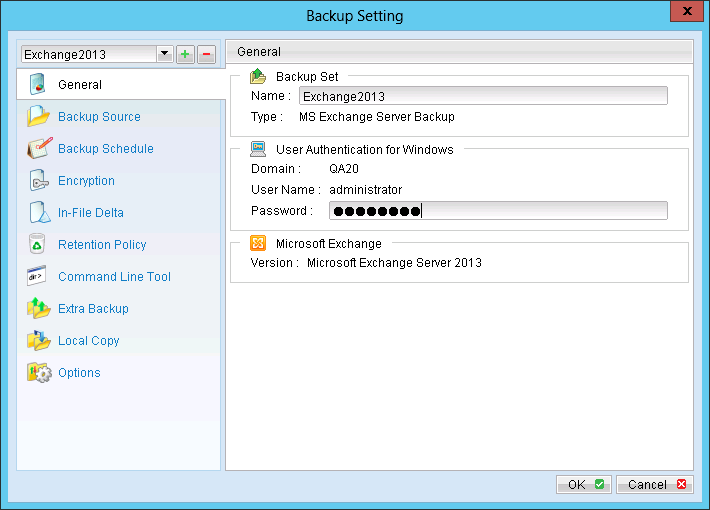Open the Exchange2013 backup set dropdown
Screen dimensions: 710x510
point(164,54)
